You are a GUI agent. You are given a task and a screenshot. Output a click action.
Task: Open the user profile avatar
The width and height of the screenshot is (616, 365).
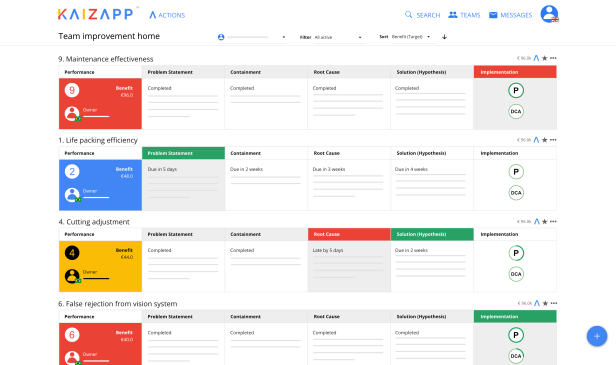(549, 14)
